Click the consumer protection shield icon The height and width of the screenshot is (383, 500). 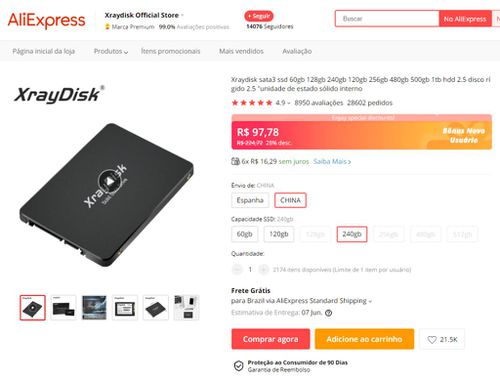(239, 366)
